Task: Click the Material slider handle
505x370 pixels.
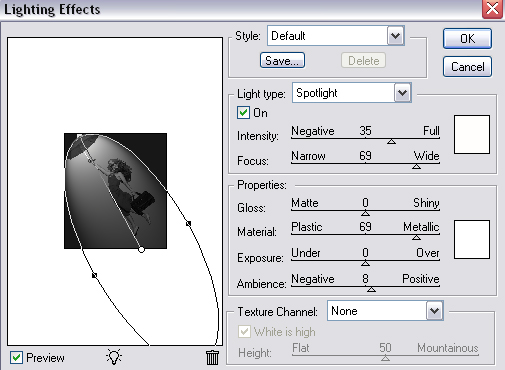Action: 416,238
